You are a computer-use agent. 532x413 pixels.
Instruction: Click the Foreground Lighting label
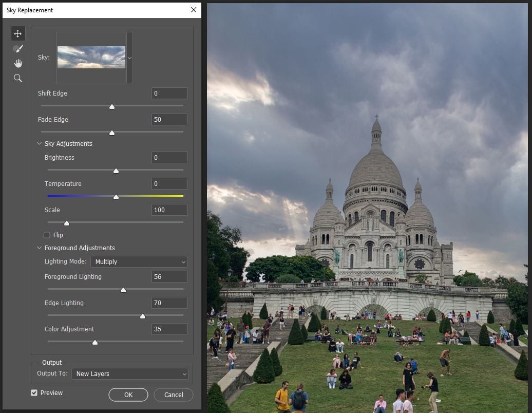coord(73,276)
